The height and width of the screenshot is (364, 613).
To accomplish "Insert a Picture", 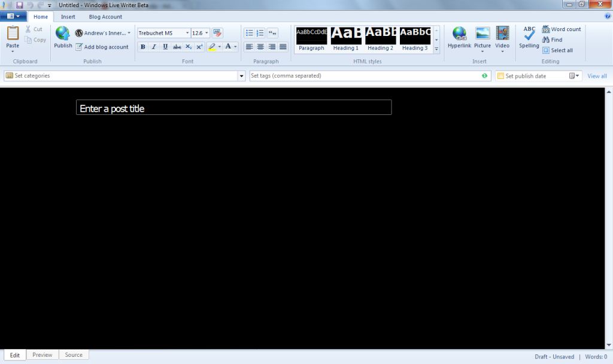I will [x=482, y=39].
